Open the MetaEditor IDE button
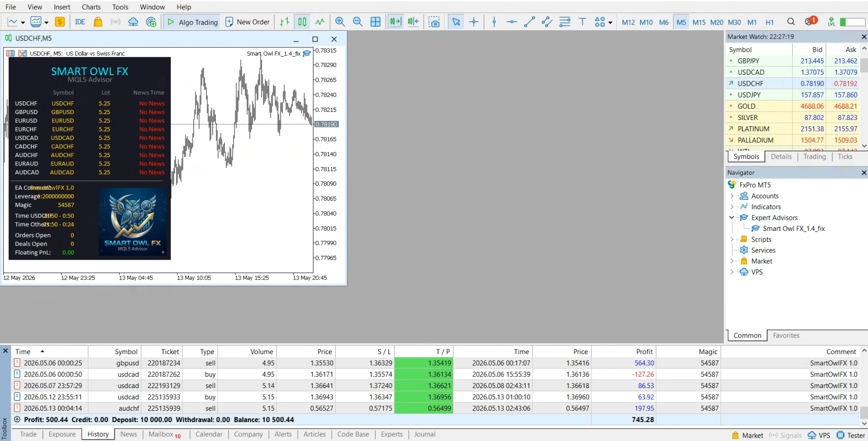This screenshot has width=868, height=441. coord(80,22)
